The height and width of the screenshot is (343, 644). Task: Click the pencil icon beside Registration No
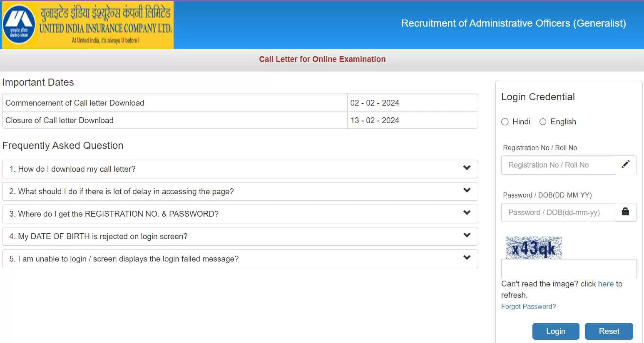(625, 165)
